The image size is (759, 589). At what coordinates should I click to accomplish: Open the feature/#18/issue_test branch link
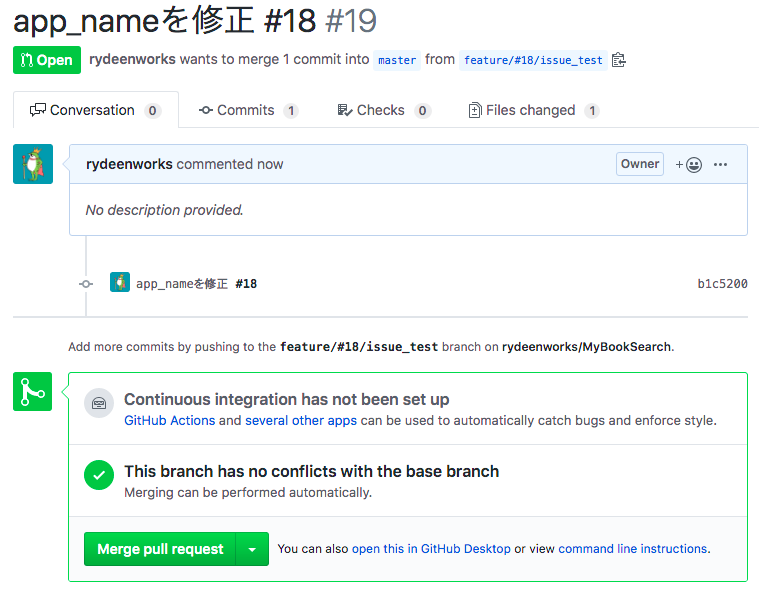(x=533, y=60)
